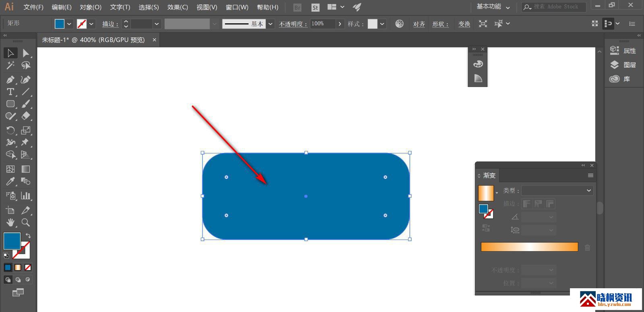
Task: Select the Type tool
Action: pyautogui.click(x=10, y=92)
